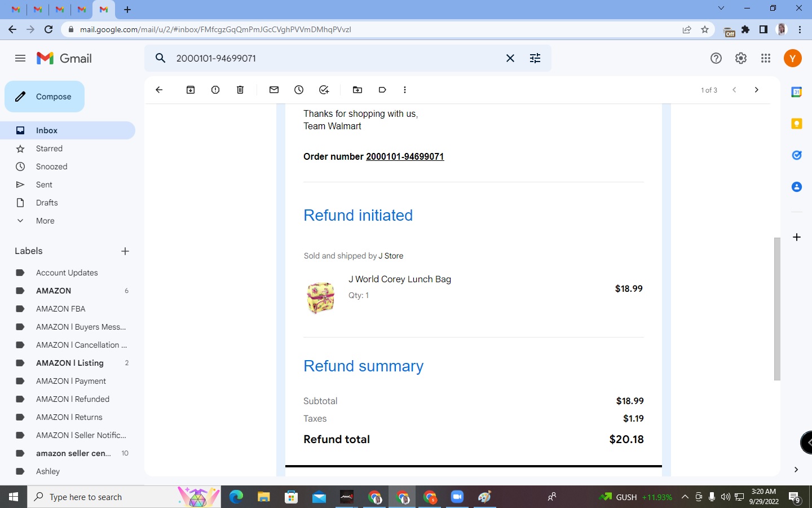Image resolution: width=812 pixels, height=508 pixels.
Task: Open the Inbox folder
Action: 68,130
